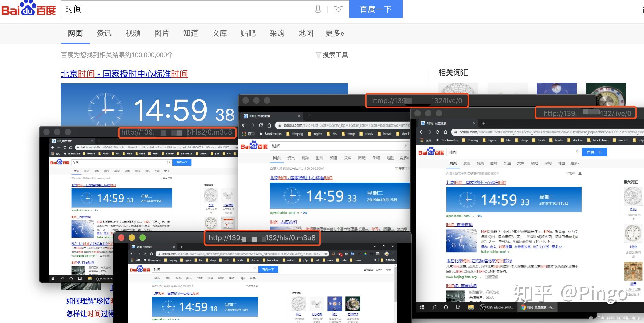The width and height of the screenshot is (644, 323).
Task: Open Windows Search from the taskbar
Action: pos(434,307)
